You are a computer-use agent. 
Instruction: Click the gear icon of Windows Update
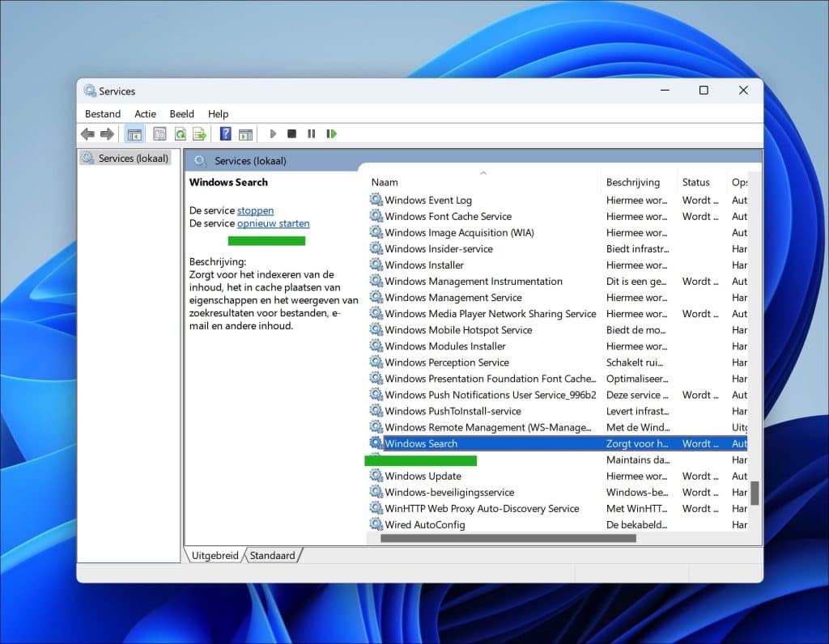coord(376,476)
